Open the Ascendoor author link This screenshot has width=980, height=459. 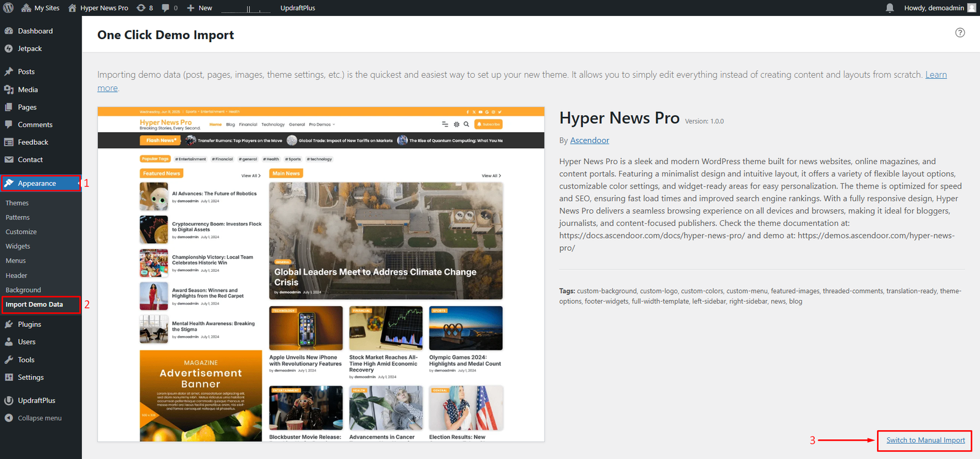coord(590,141)
